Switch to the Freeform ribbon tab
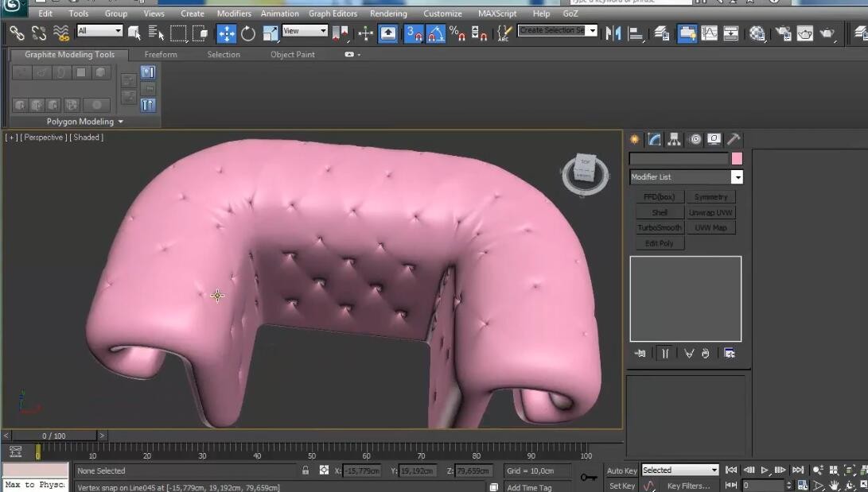This screenshot has height=492, width=868. point(161,54)
